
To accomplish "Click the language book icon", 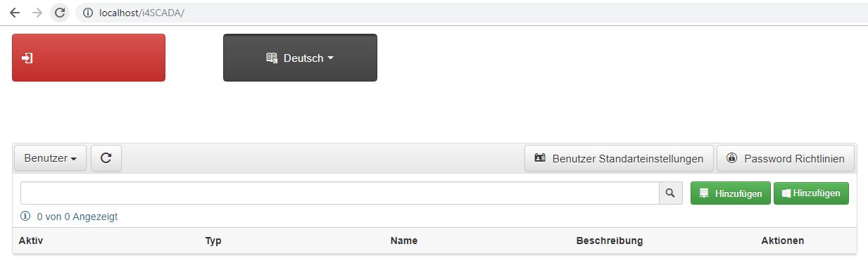I will 272,58.
